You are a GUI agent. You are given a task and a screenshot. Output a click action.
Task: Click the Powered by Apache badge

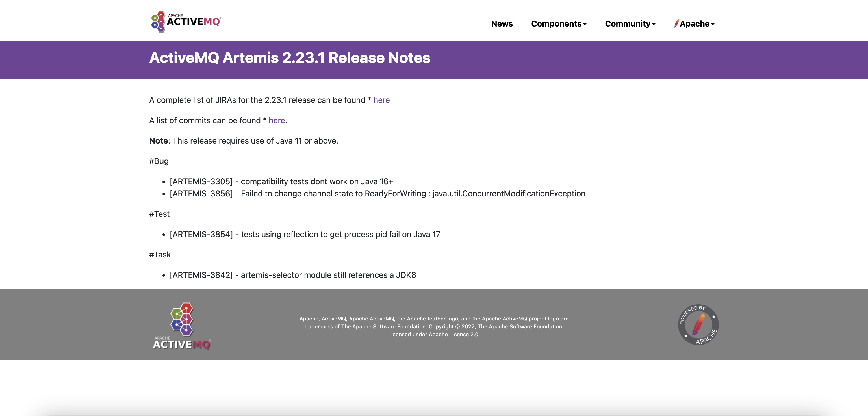pyautogui.click(x=698, y=325)
